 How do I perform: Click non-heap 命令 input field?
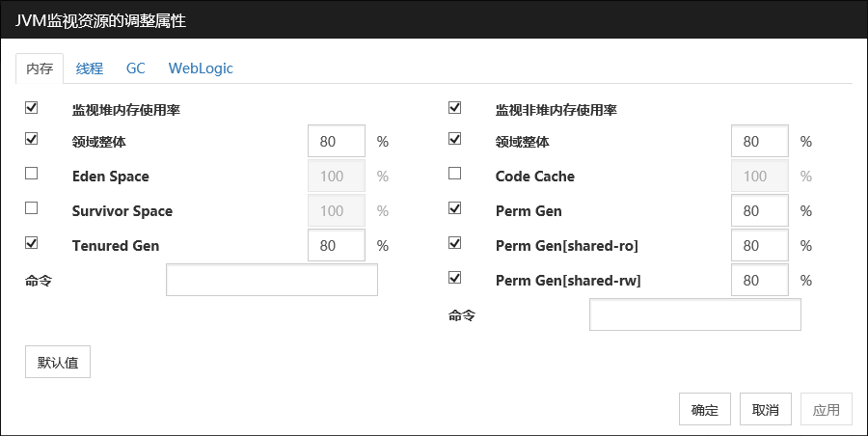pos(695,314)
